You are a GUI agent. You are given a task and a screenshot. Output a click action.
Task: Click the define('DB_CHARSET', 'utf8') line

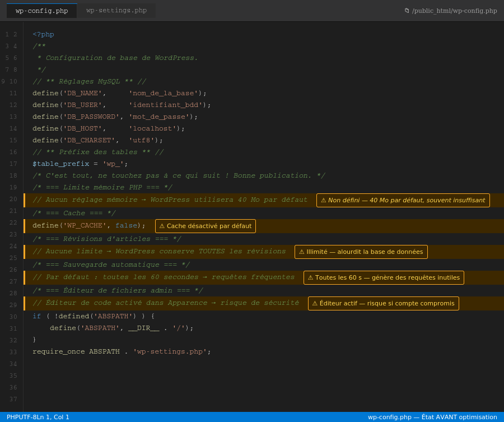point(97,140)
